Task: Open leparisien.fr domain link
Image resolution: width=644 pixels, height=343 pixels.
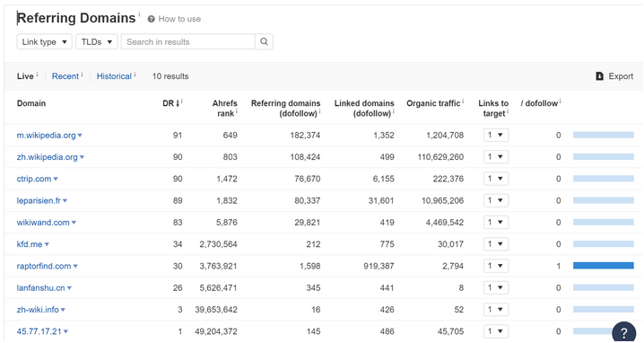Action: tap(39, 201)
